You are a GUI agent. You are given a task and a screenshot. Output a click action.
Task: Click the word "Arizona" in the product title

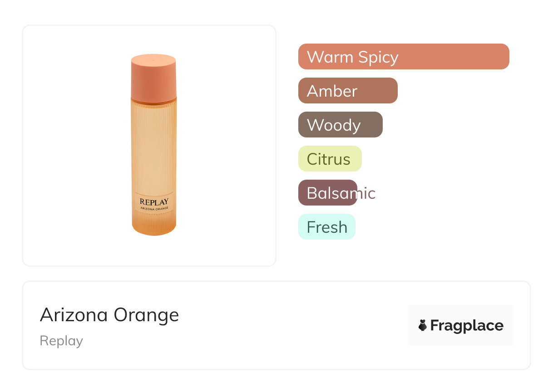point(74,315)
